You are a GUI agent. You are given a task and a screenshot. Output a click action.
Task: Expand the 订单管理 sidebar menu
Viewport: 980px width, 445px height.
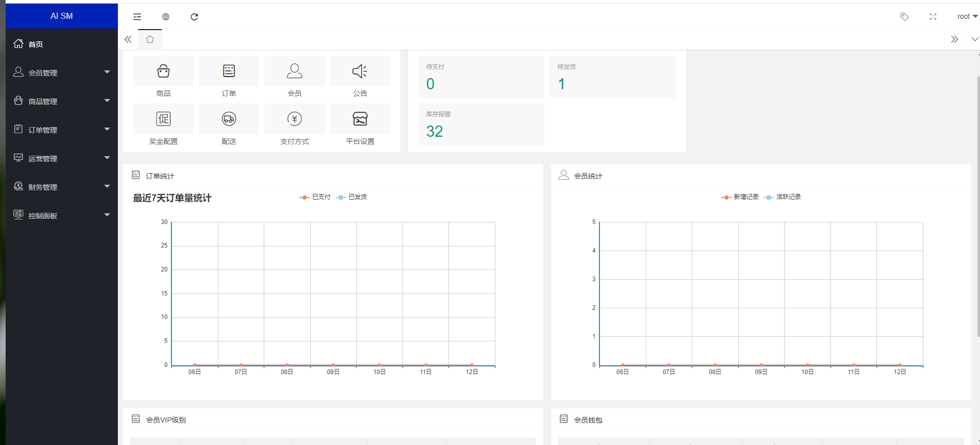61,130
